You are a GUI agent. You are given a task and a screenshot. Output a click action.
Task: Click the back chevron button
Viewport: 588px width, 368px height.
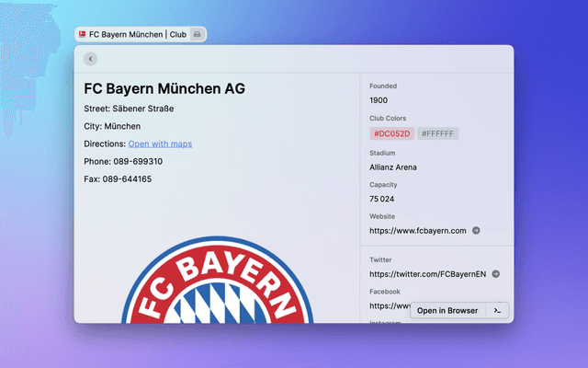click(x=90, y=59)
